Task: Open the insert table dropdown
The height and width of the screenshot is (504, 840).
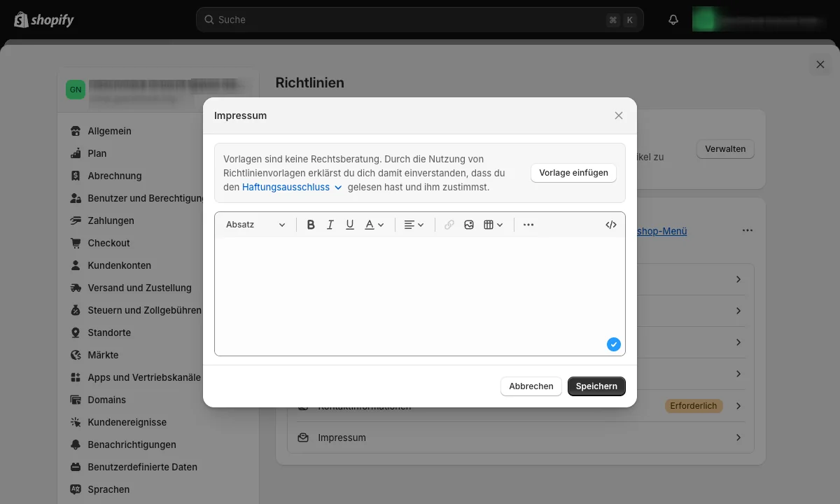Action: (x=493, y=225)
